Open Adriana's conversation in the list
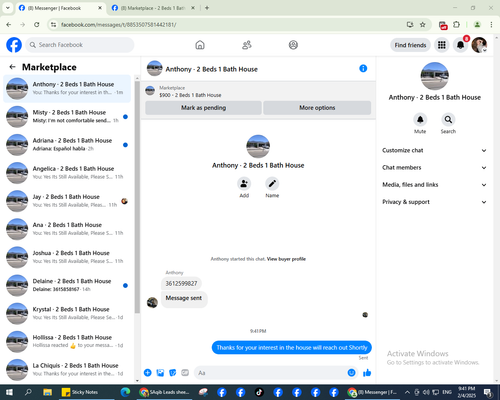 point(67,145)
